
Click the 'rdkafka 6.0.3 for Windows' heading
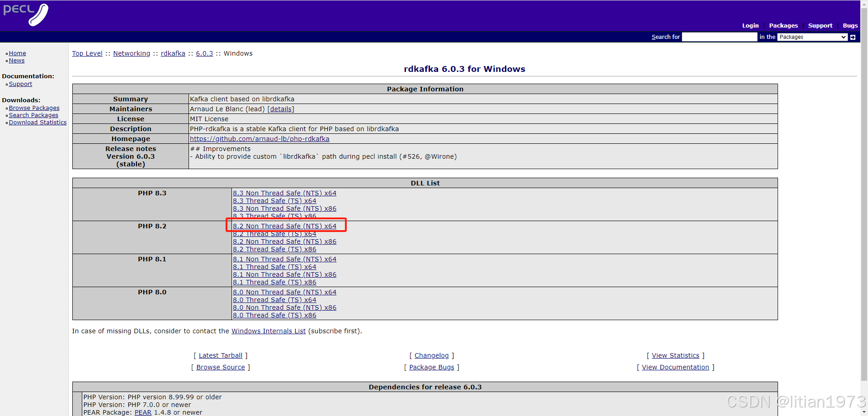(x=464, y=69)
